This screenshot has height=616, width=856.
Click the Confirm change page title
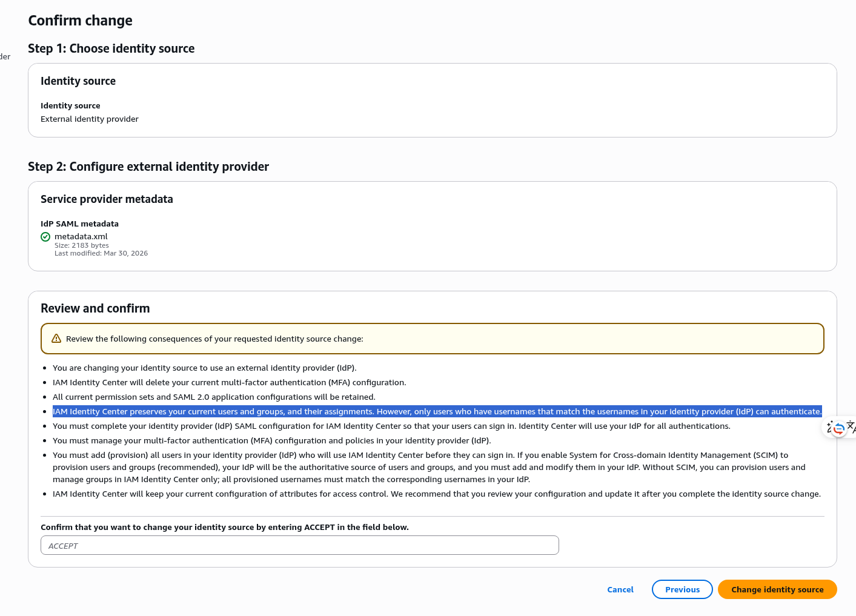click(80, 21)
